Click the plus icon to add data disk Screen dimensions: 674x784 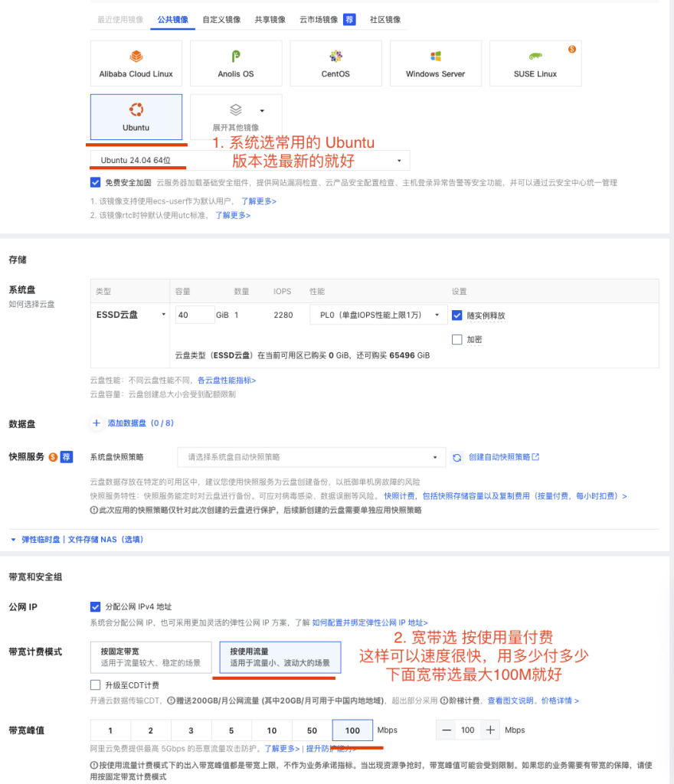point(97,423)
